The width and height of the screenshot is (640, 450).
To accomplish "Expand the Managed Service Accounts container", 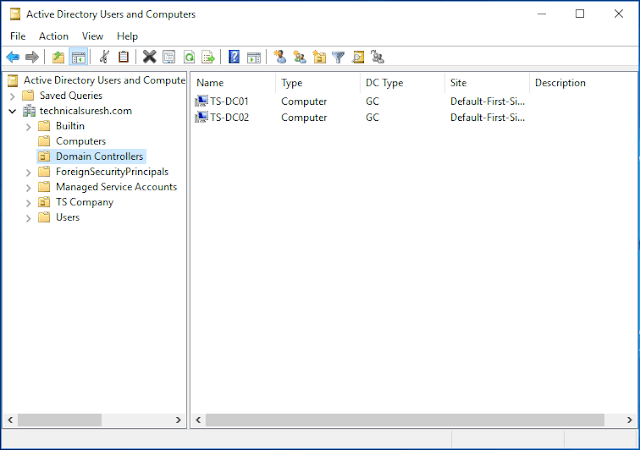I will (28, 188).
